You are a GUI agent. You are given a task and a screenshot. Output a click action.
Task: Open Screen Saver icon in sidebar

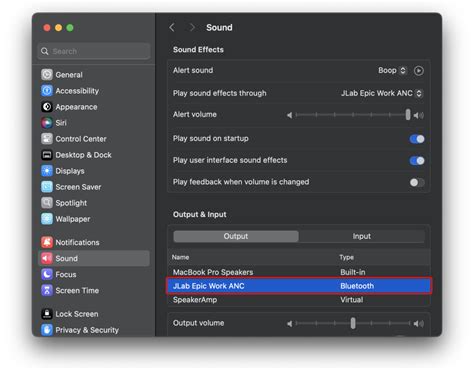coord(47,187)
